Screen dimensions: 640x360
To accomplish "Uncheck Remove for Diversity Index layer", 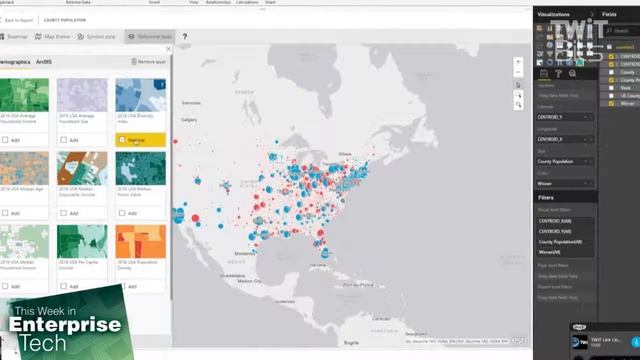I will coord(122,140).
